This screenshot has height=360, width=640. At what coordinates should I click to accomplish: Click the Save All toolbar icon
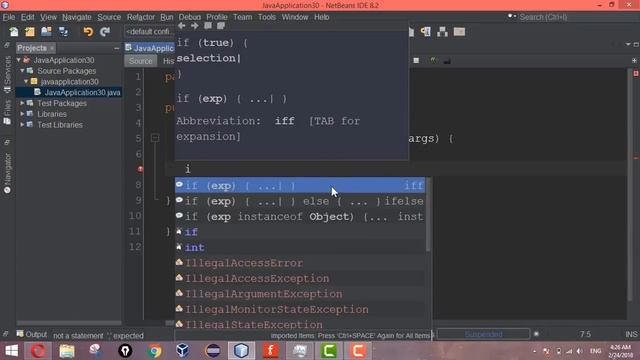63,32
